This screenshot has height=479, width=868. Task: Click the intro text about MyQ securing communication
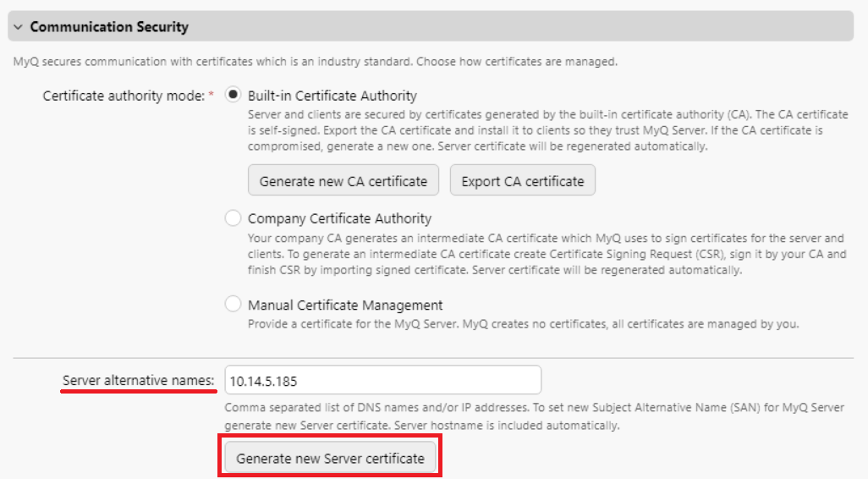click(315, 62)
